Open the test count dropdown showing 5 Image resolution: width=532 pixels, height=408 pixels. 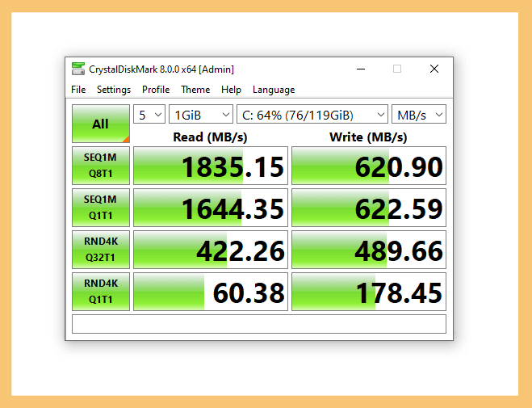tap(149, 115)
